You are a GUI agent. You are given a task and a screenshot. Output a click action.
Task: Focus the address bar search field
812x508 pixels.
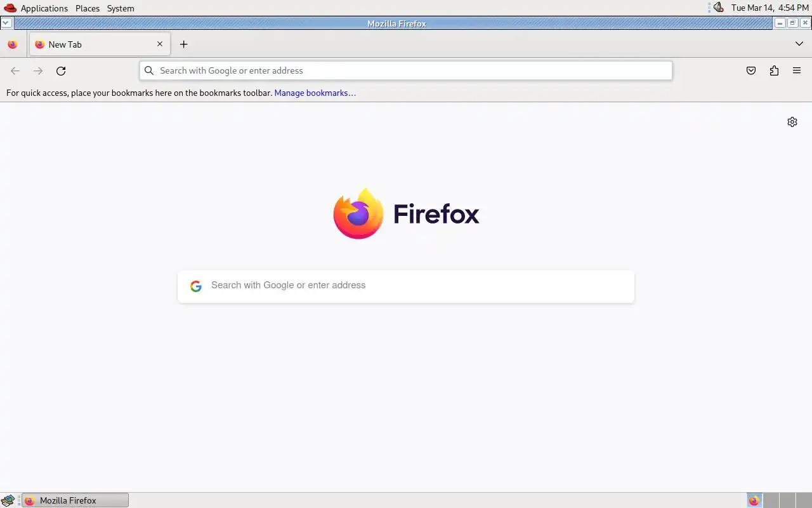pyautogui.click(x=406, y=70)
